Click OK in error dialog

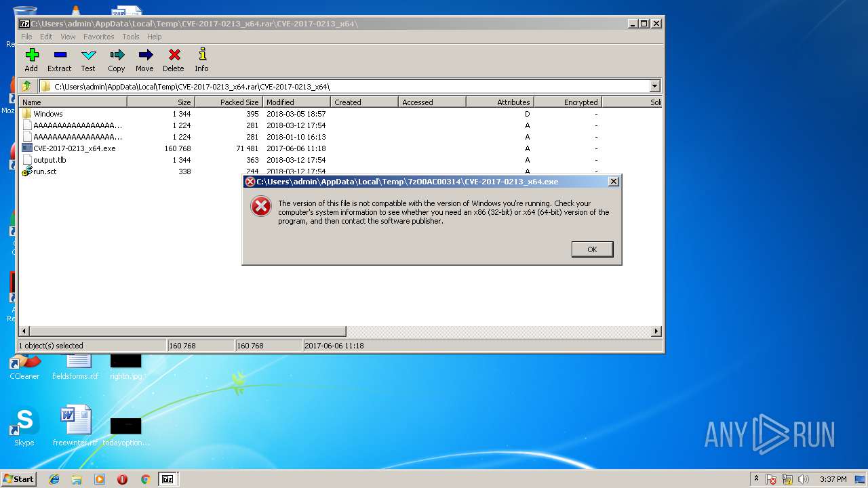592,249
